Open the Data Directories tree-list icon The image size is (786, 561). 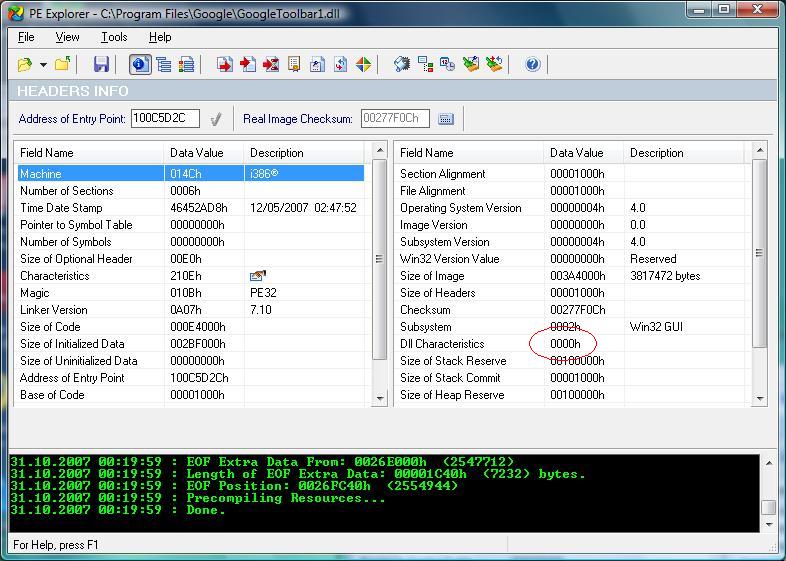163,65
